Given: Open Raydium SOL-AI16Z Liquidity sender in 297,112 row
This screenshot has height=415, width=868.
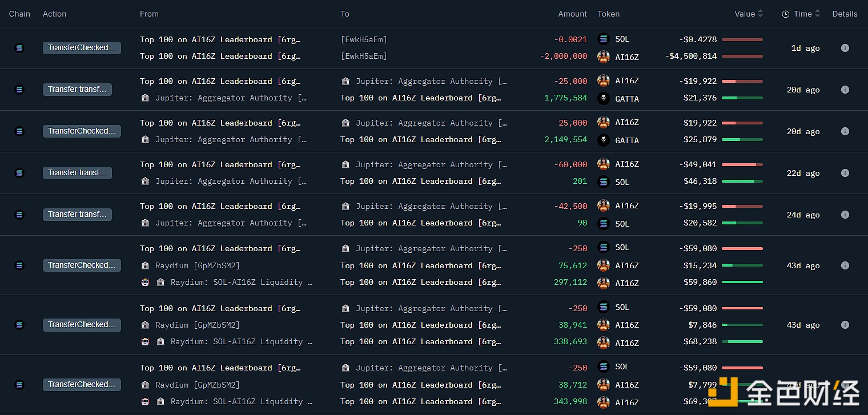Looking at the screenshot, I should click(242, 282).
